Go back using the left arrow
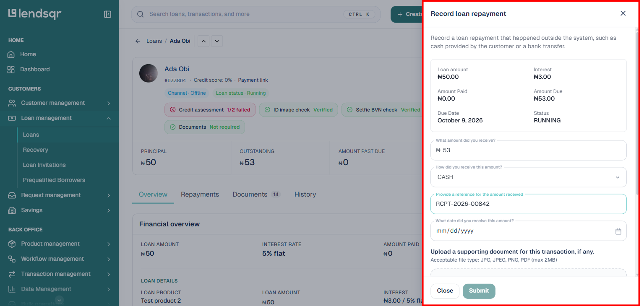The height and width of the screenshot is (306, 644). 138,41
